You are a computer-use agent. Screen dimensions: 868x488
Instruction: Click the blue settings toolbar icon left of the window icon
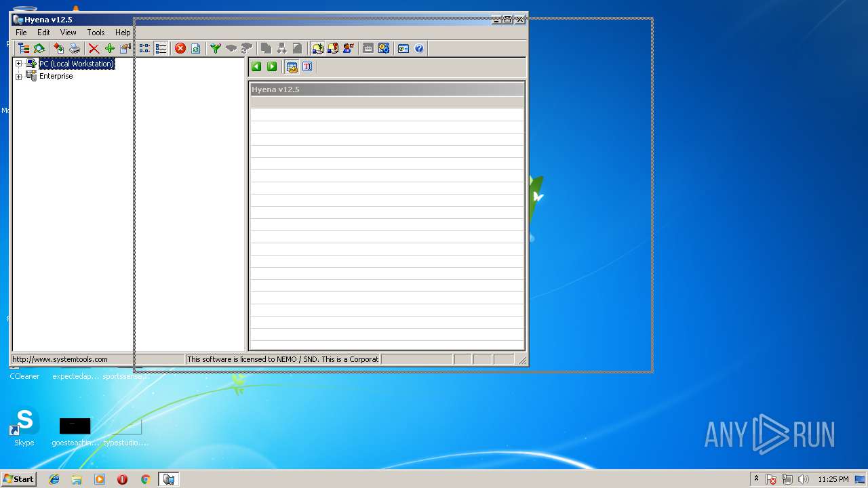pos(384,48)
